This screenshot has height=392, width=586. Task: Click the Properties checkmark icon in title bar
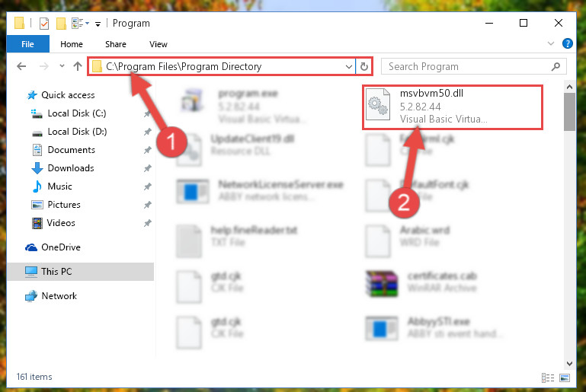click(44, 23)
